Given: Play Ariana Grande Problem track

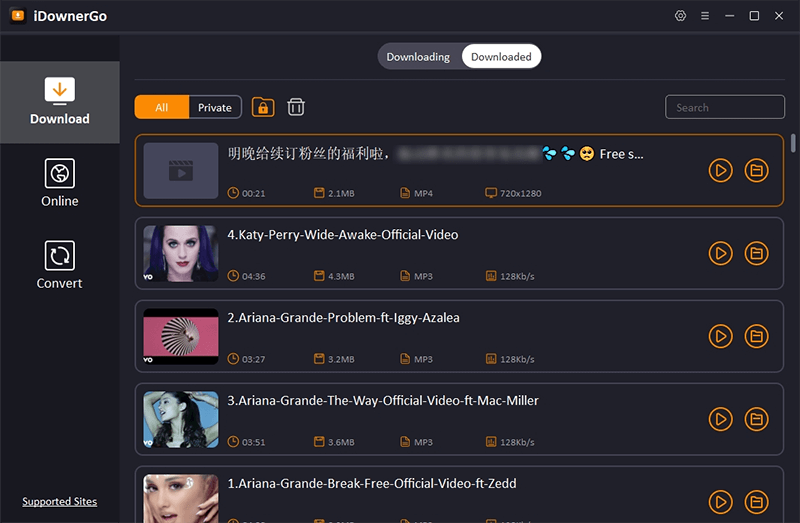Looking at the screenshot, I should click(x=720, y=336).
